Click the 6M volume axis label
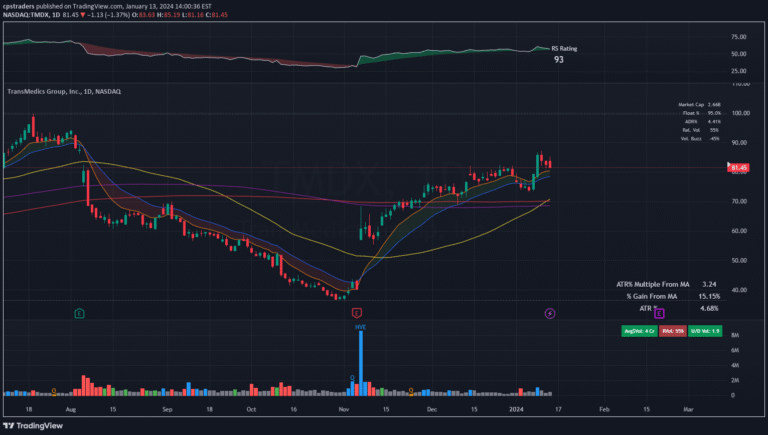Image resolution: width=768 pixels, height=435 pixels. 735,350
